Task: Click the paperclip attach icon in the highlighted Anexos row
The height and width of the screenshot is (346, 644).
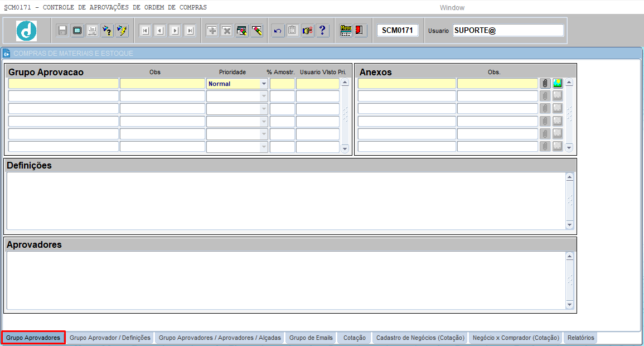Action: 545,83
